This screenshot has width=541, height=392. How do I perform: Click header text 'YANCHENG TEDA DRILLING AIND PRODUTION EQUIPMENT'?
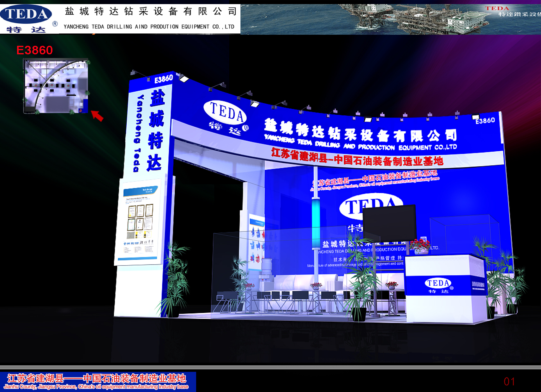click(137, 27)
